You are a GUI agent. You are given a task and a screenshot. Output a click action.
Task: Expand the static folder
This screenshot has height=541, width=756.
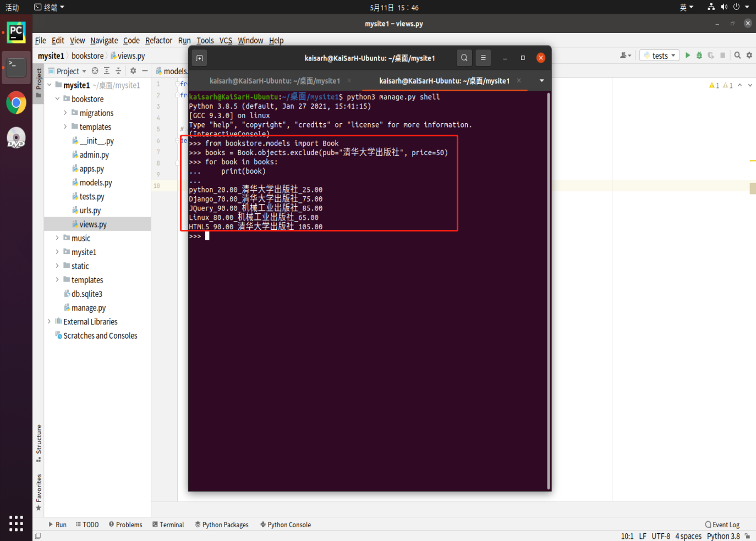coord(57,266)
